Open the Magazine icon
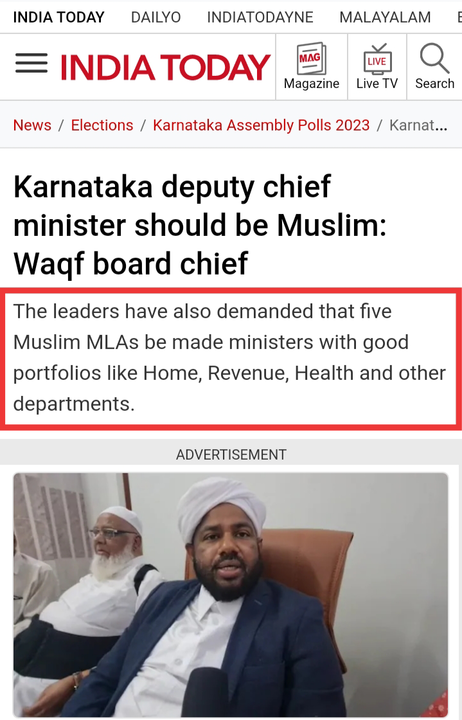 (x=311, y=58)
